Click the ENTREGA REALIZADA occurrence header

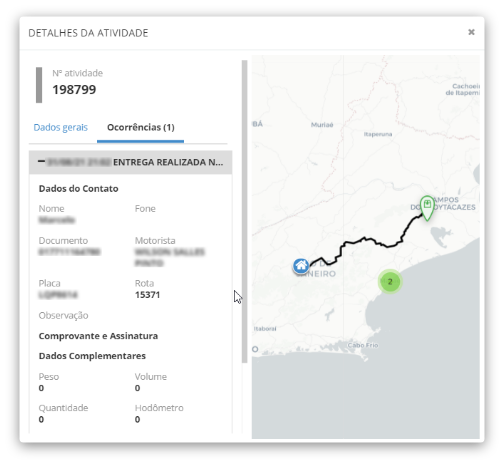(x=130, y=162)
